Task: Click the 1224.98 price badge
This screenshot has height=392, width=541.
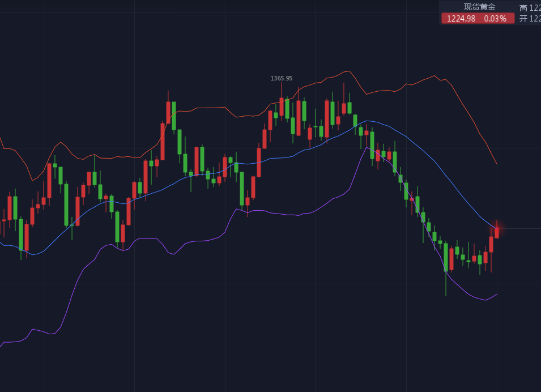Action: pos(478,18)
